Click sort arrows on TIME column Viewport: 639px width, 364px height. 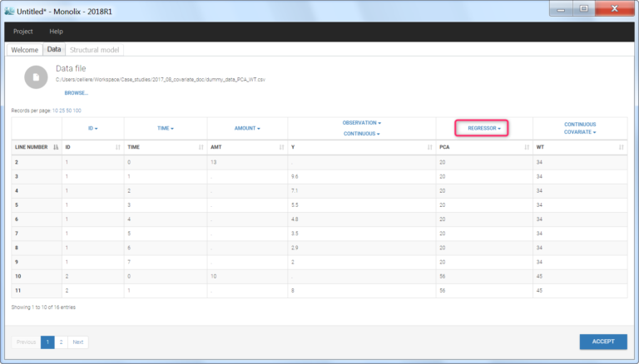pyautogui.click(x=201, y=147)
